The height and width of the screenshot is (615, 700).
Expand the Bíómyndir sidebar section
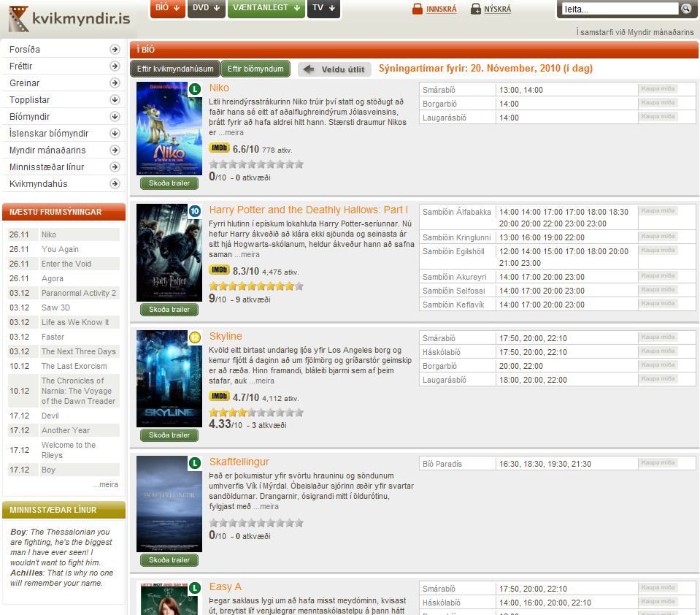(115, 117)
